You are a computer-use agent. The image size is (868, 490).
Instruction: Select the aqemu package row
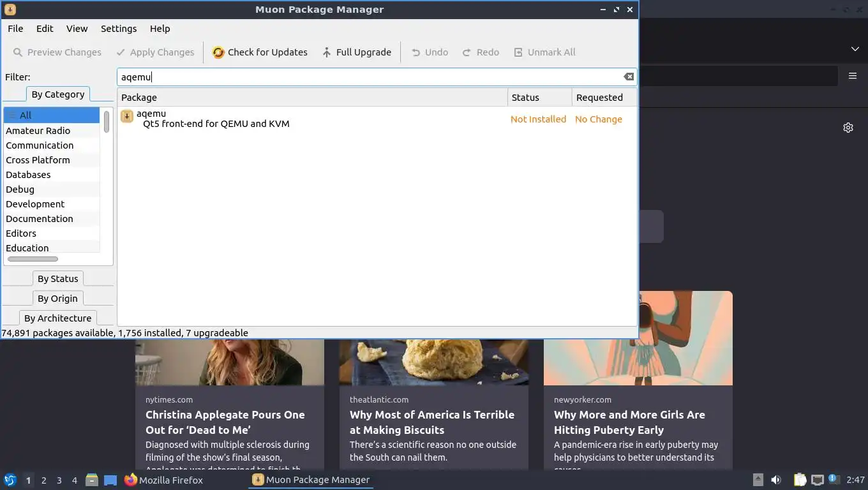377,119
